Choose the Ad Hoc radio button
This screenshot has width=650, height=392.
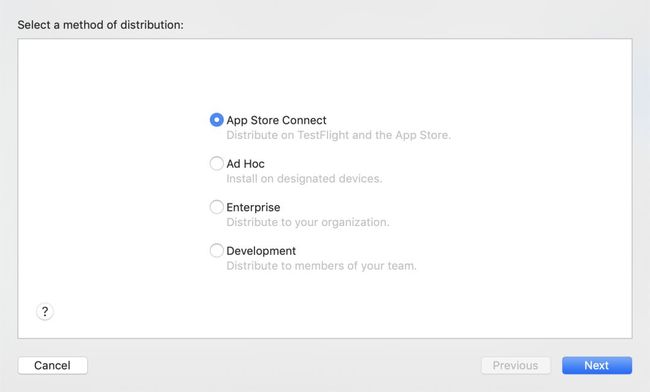216,163
